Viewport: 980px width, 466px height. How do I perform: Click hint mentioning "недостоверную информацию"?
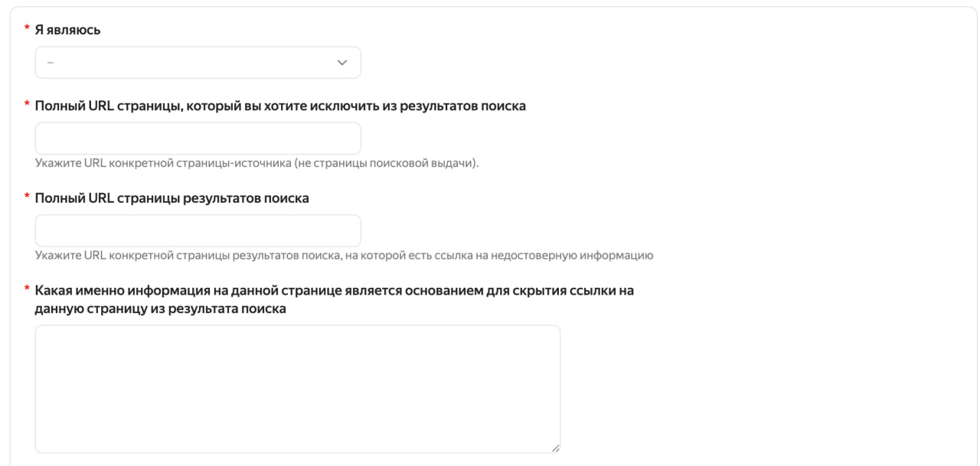tap(344, 255)
